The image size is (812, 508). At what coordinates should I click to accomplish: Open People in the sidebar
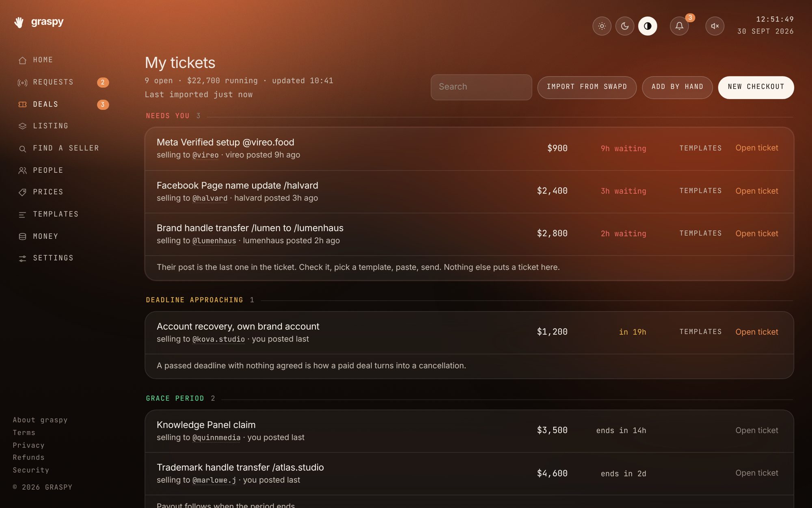coord(41,171)
